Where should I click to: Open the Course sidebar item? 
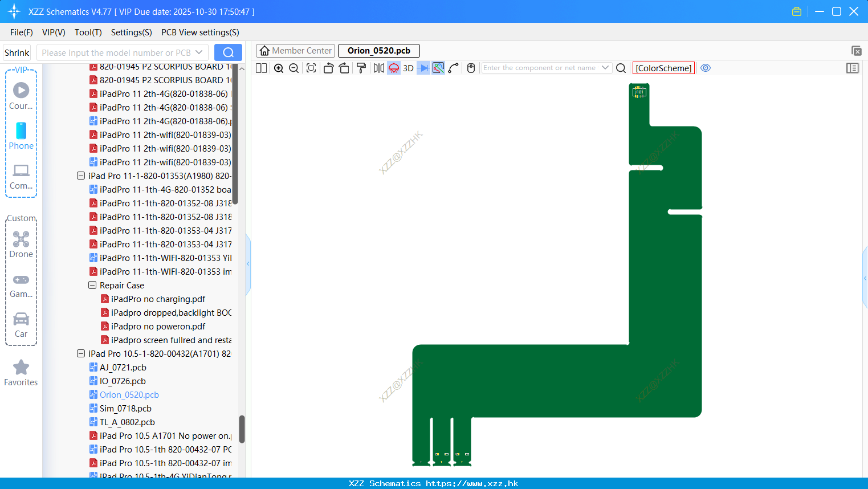[21, 96]
